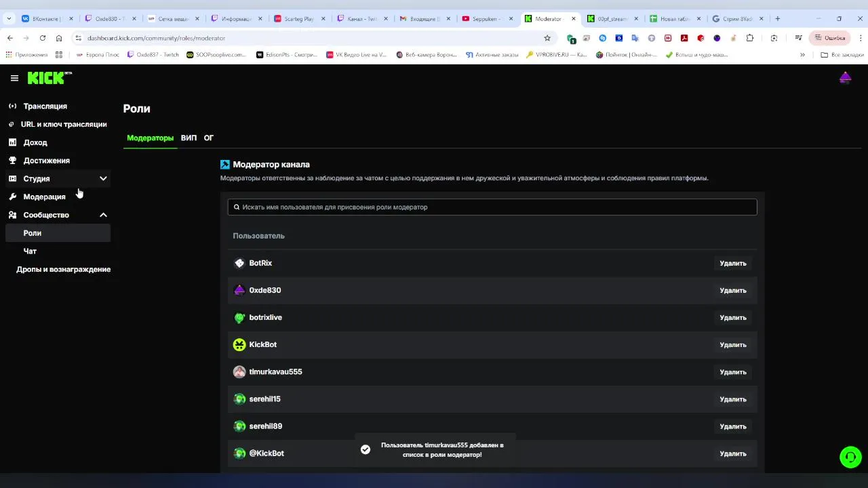
Task: Remove BotRix from moderators
Action: (732, 263)
